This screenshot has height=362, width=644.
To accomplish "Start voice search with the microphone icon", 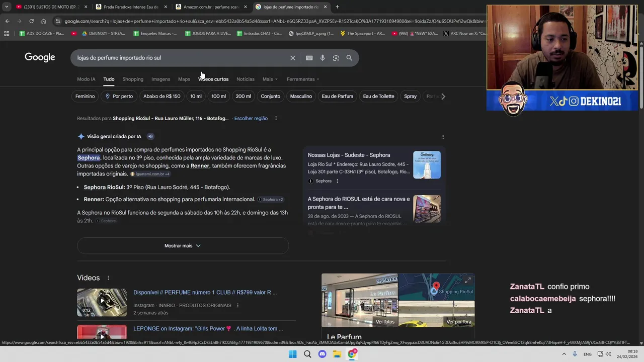I will click(x=323, y=58).
